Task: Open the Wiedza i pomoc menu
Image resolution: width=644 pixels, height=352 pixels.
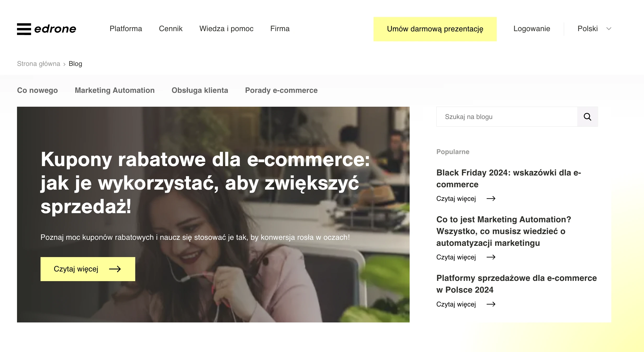Action: 226,29
